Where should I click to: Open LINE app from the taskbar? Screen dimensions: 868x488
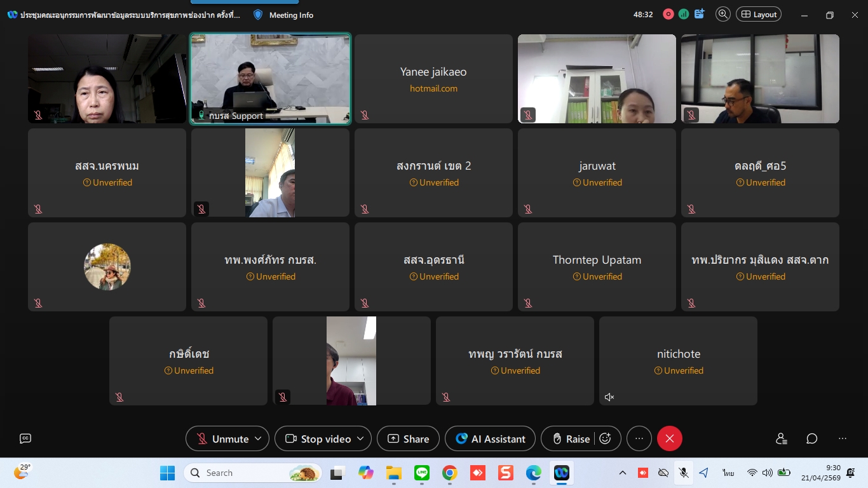(422, 473)
